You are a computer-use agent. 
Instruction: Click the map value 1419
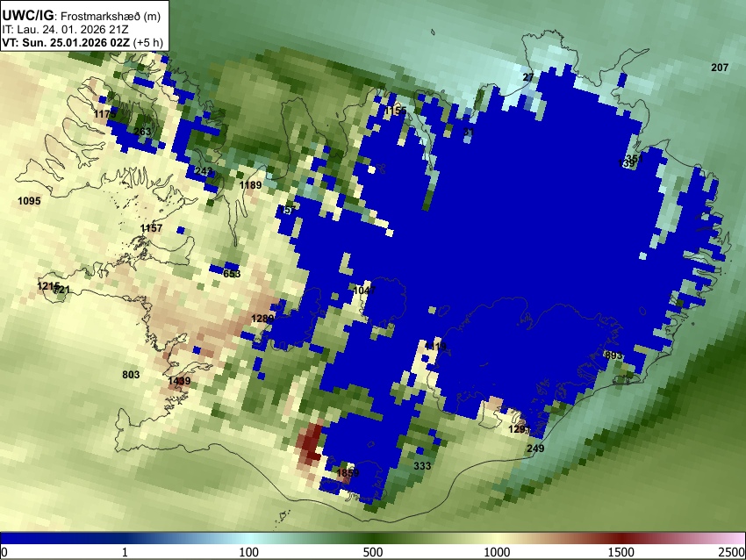click(435, 346)
